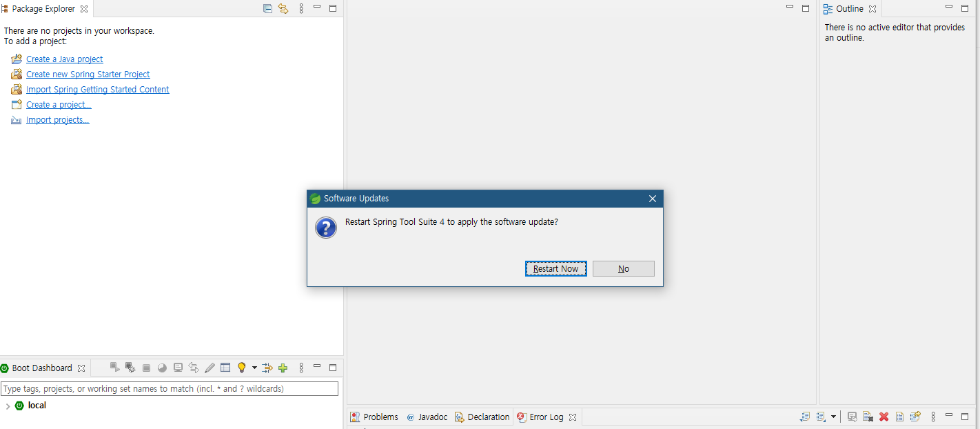Maximize the Package Explorer view
Viewport: 980px width, 429px height.
click(333, 8)
